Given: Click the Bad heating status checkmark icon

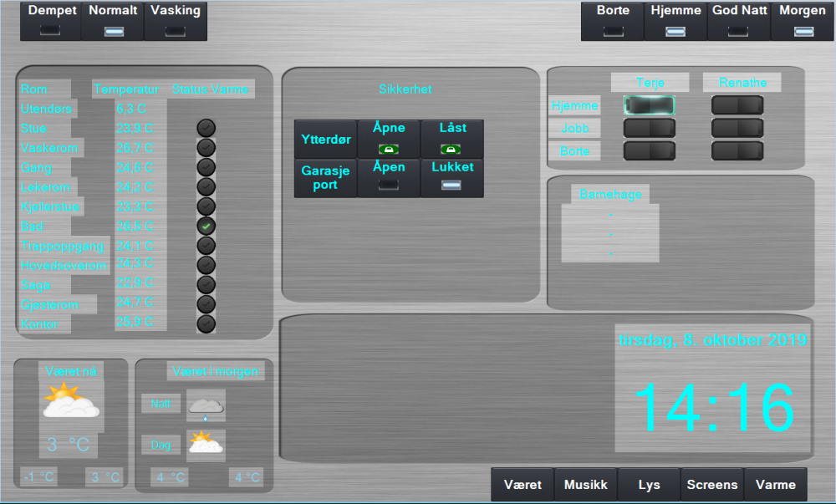Looking at the screenshot, I should click(206, 226).
